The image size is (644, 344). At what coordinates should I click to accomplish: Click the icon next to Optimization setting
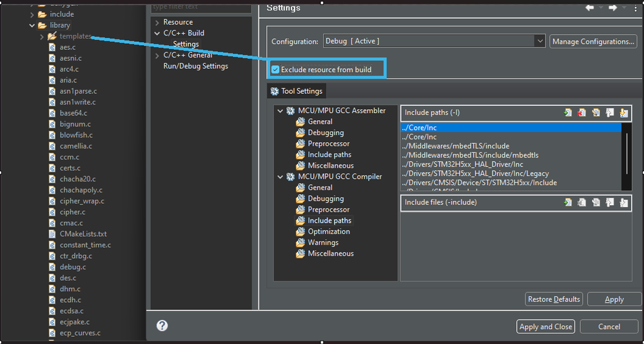click(x=300, y=232)
